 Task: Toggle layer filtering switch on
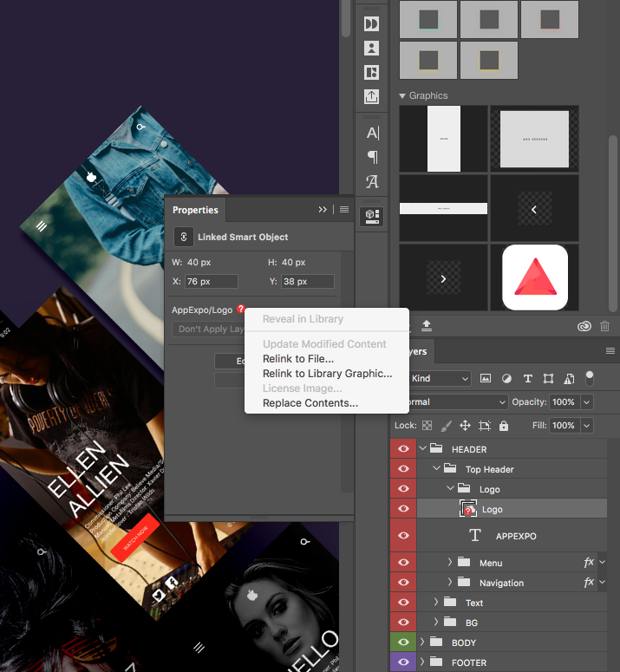click(590, 378)
